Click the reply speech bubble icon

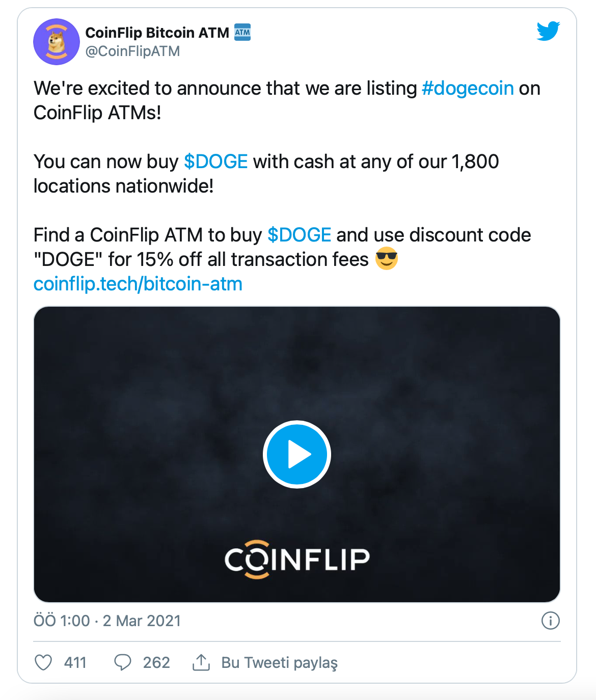[x=122, y=662]
